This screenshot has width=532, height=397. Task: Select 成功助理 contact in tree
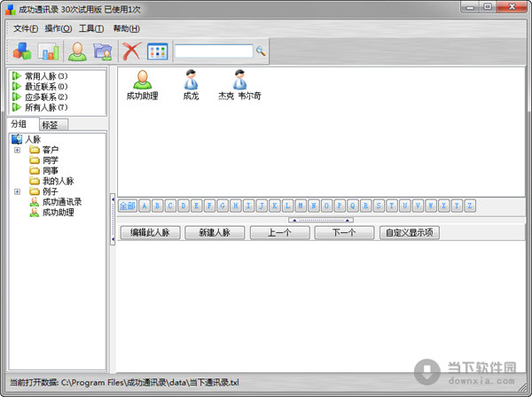(x=58, y=213)
